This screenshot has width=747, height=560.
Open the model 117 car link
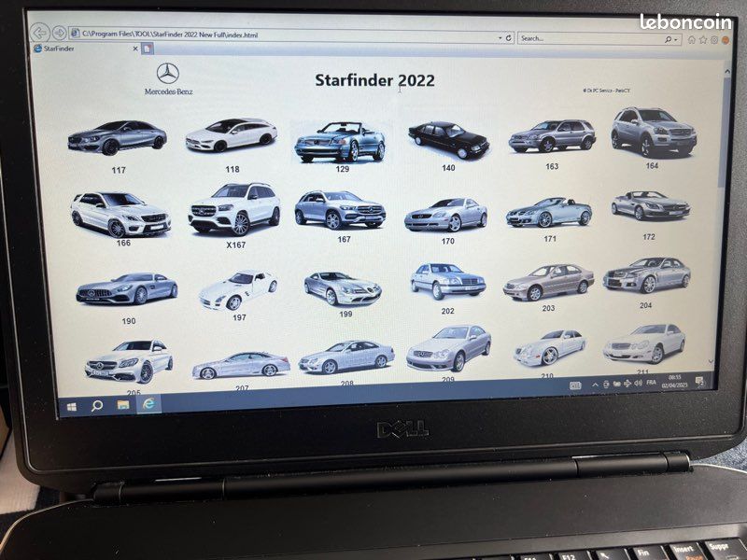tap(117, 138)
